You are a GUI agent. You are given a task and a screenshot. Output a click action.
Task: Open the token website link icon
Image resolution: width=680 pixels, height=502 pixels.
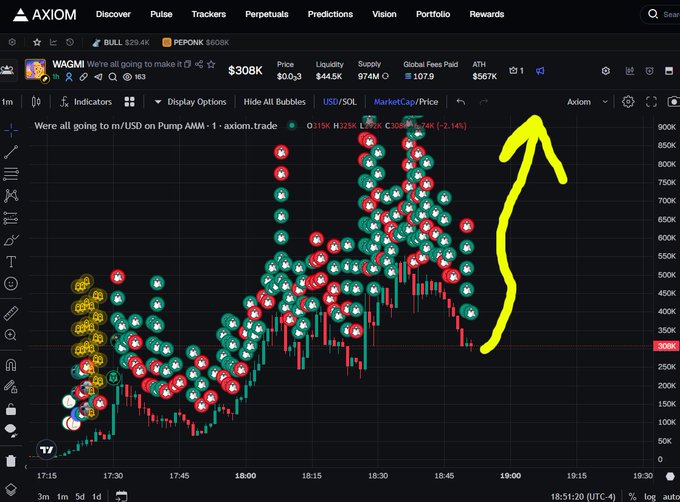83,77
